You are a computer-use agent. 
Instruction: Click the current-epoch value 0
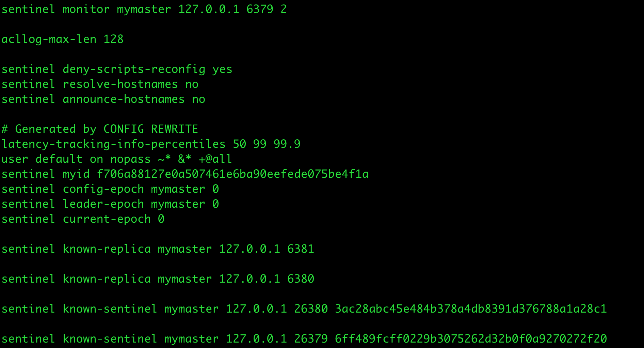[x=161, y=219]
